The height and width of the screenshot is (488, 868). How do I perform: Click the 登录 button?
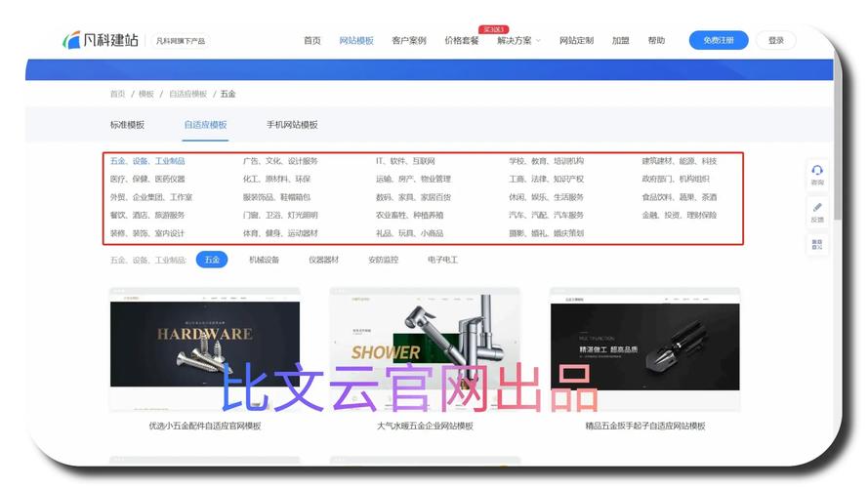pos(776,40)
